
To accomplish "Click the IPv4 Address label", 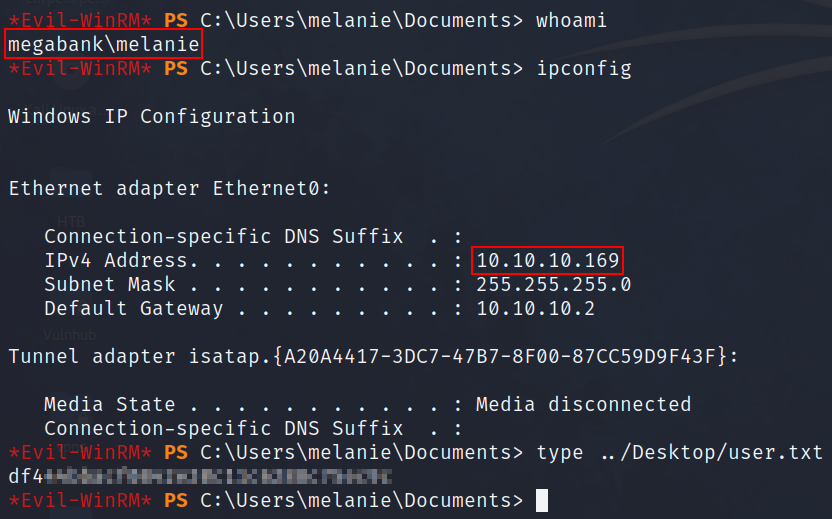I will pos(115,261).
